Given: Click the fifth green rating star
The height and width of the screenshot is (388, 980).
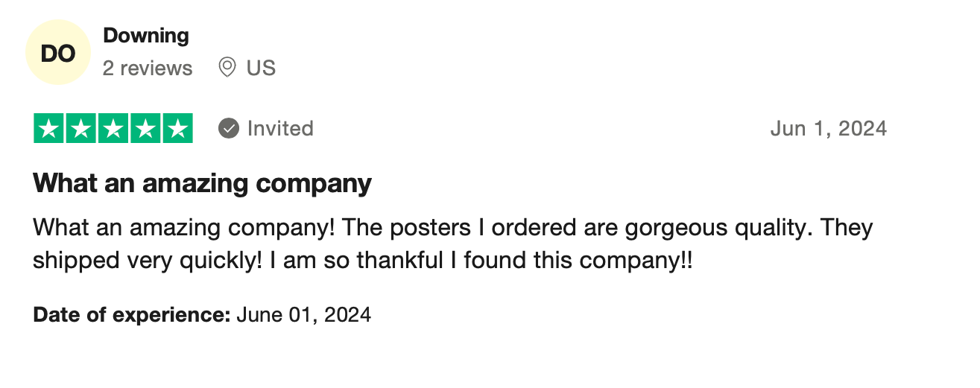Looking at the screenshot, I should tap(177, 129).
